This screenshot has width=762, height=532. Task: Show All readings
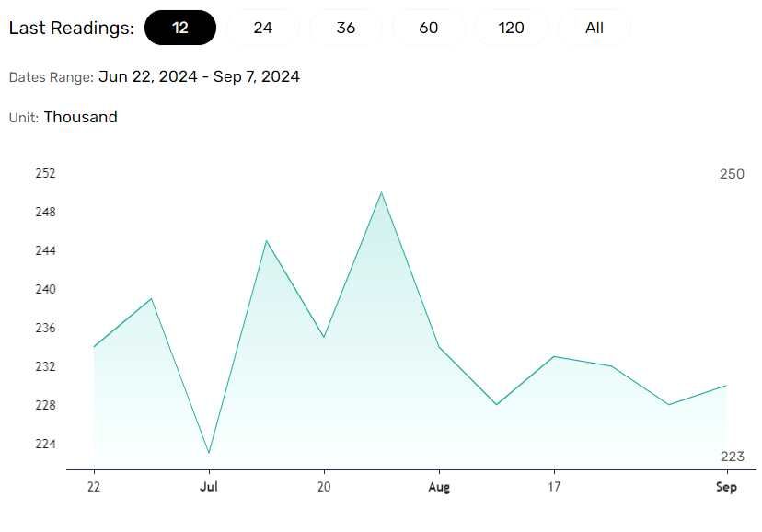coord(595,28)
